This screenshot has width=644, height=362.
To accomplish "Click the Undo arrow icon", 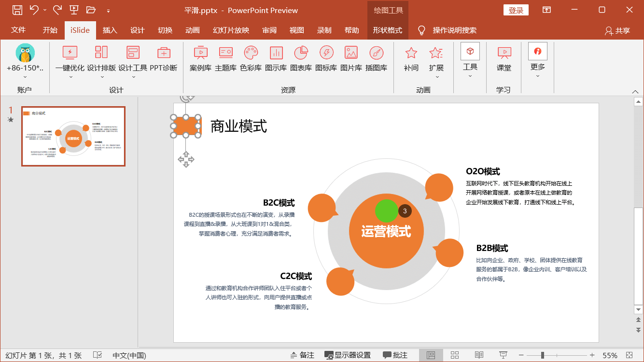I will coord(34,10).
